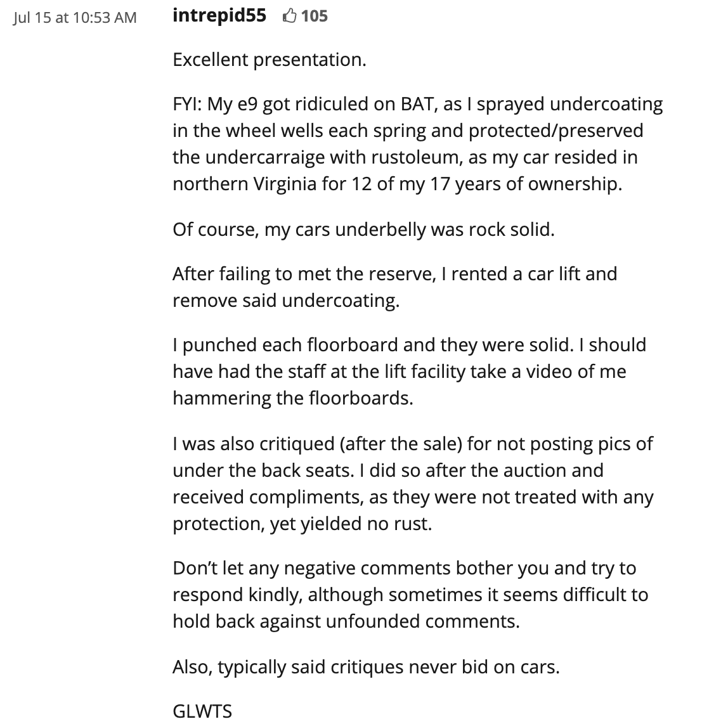Click the 'remove said undercoating.' line

point(286,301)
